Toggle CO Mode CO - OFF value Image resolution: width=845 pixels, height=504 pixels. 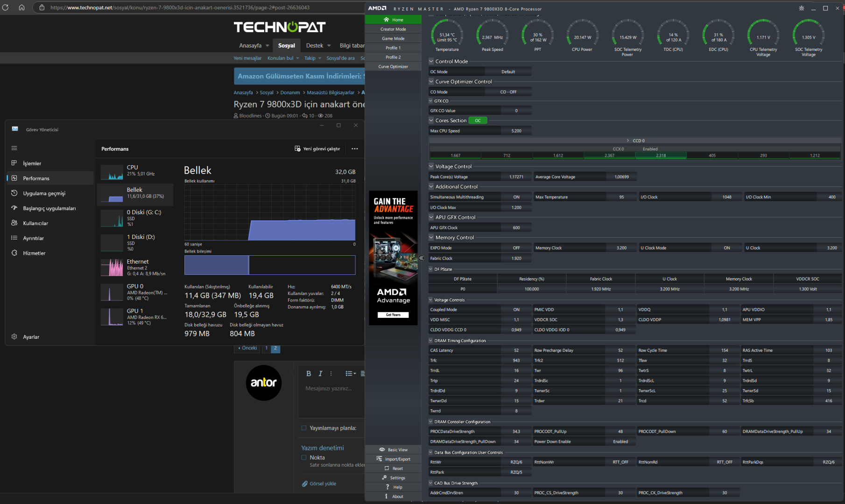pos(508,92)
